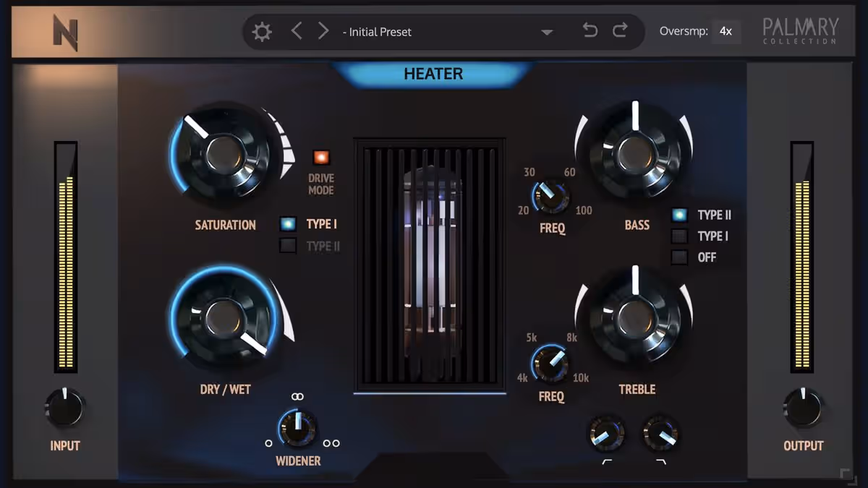
Task: Turn bass OFF option
Action: coord(679,257)
